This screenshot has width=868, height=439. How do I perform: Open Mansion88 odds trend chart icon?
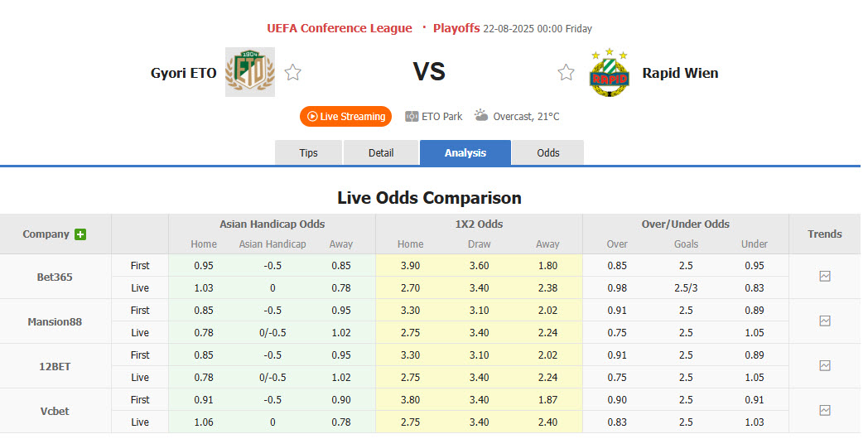tap(824, 321)
